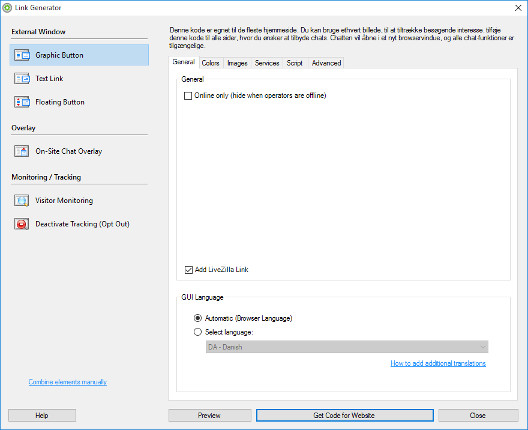
Task: Click Get Code for Website button
Action: pyautogui.click(x=344, y=416)
